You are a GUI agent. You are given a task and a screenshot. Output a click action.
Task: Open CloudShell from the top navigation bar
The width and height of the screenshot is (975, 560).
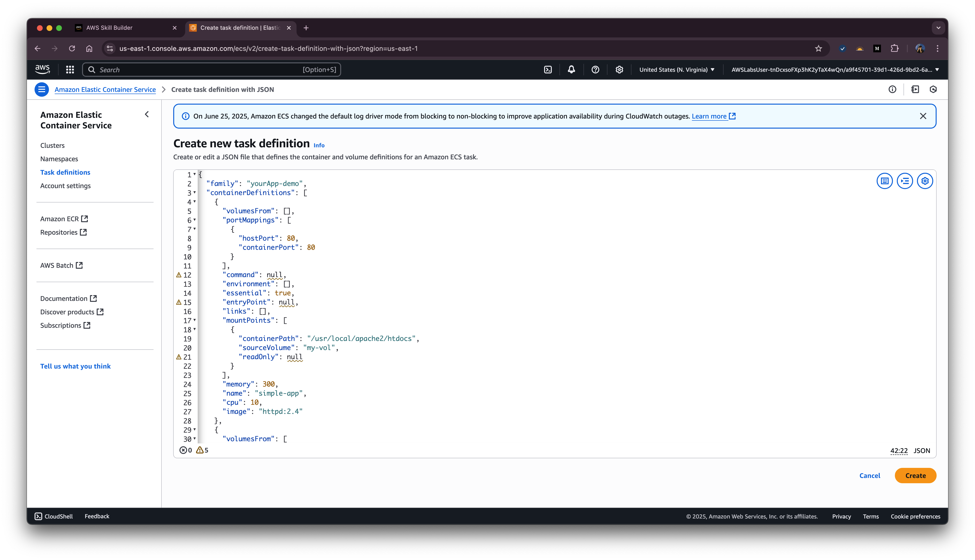coord(548,70)
